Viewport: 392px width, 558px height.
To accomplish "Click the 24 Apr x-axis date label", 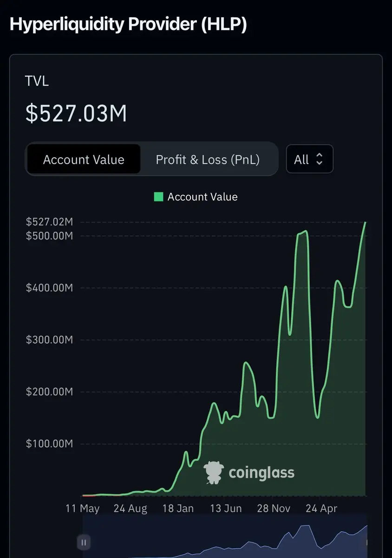I will 321,508.
